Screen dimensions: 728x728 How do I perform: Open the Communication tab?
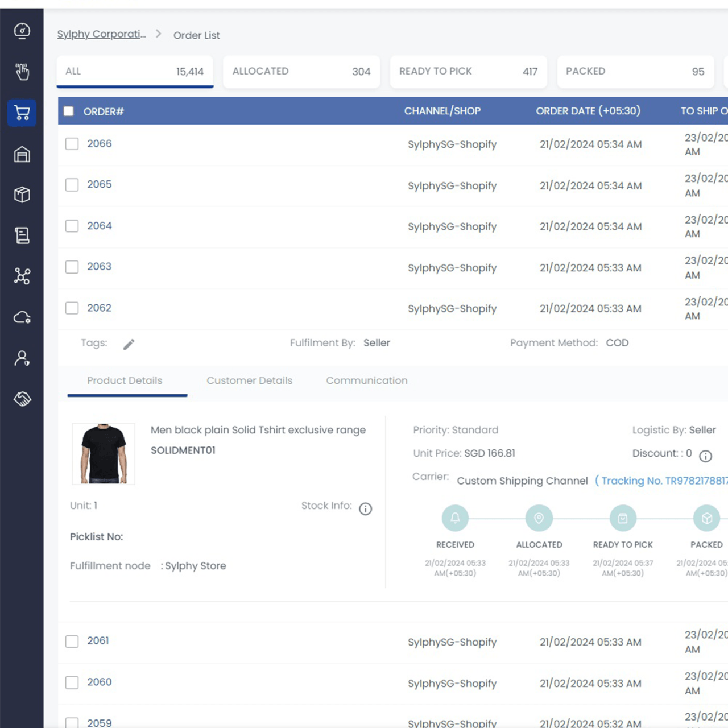tap(366, 380)
